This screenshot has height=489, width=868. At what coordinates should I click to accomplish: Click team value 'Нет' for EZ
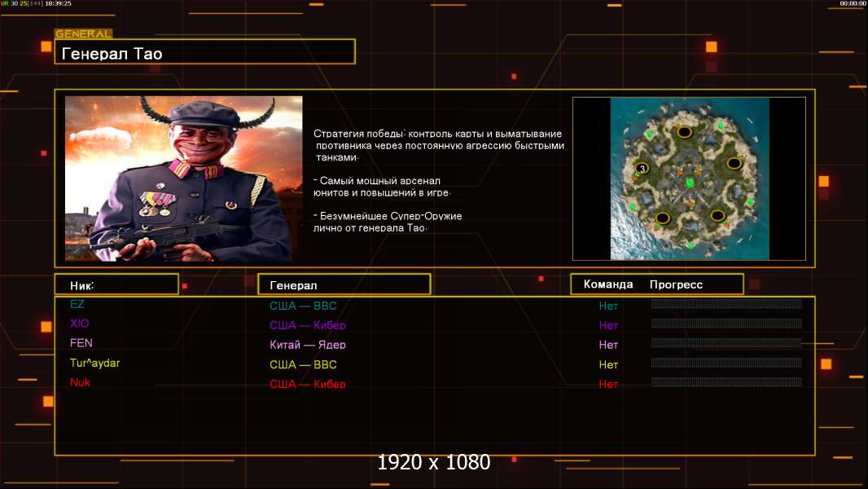click(608, 306)
